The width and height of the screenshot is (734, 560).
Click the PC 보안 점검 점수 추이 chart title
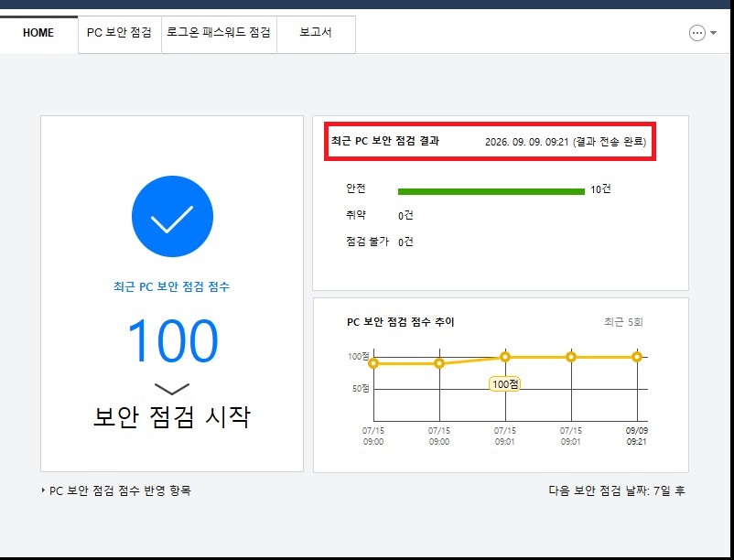click(x=401, y=322)
